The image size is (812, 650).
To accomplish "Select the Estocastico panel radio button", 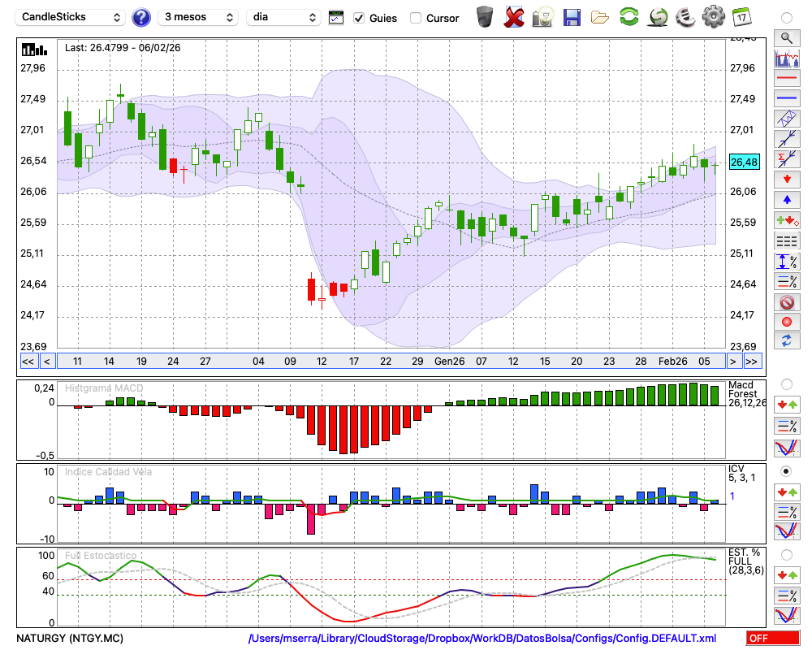I will click(x=787, y=555).
